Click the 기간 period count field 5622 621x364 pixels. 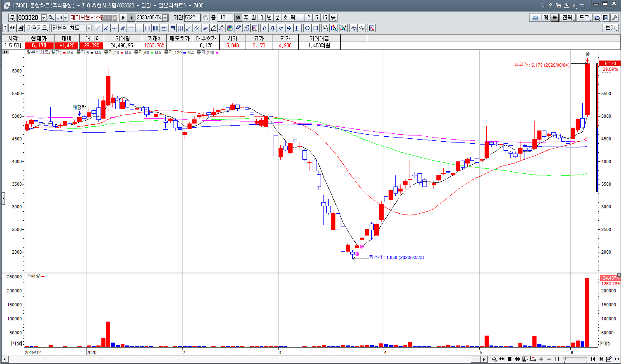[x=192, y=18]
